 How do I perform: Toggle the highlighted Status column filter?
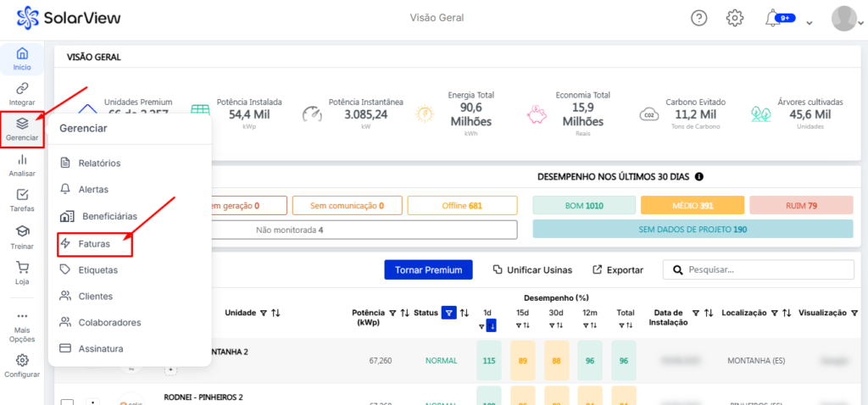click(x=448, y=313)
